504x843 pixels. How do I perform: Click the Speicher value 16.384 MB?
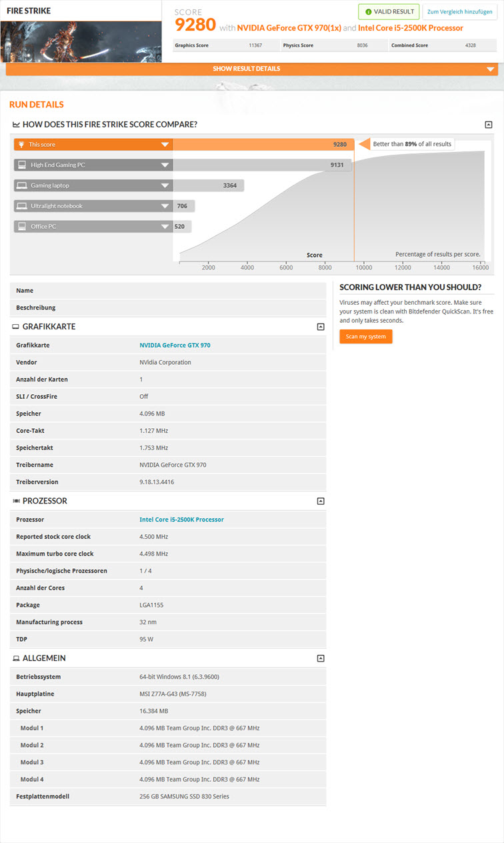click(x=154, y=712)
